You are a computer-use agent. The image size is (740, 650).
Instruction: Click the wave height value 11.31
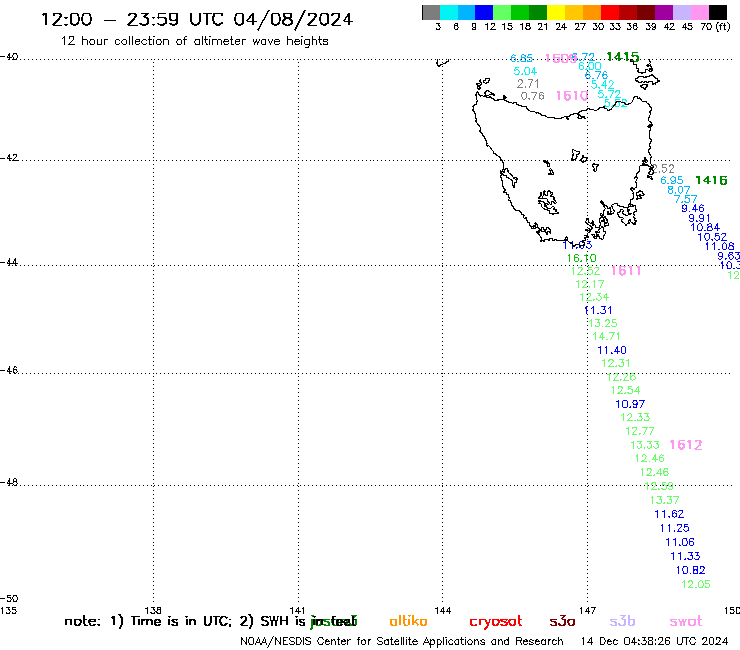click(598, 310)
